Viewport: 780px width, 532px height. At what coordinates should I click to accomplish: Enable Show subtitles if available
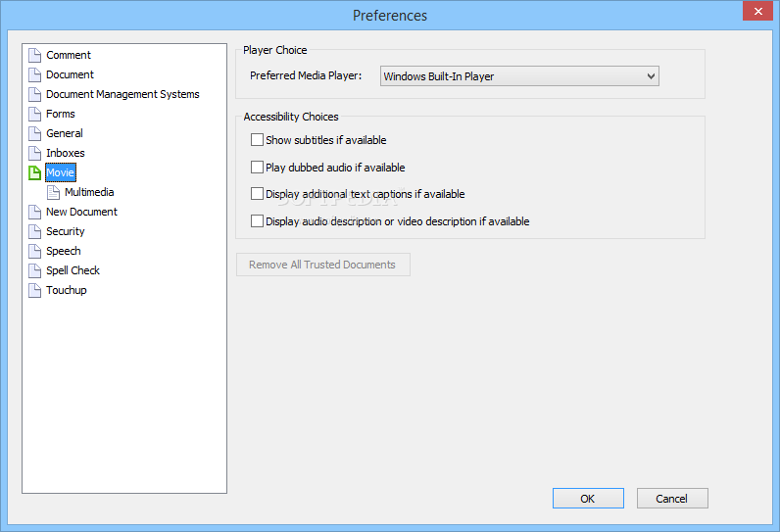click(257, 140)
